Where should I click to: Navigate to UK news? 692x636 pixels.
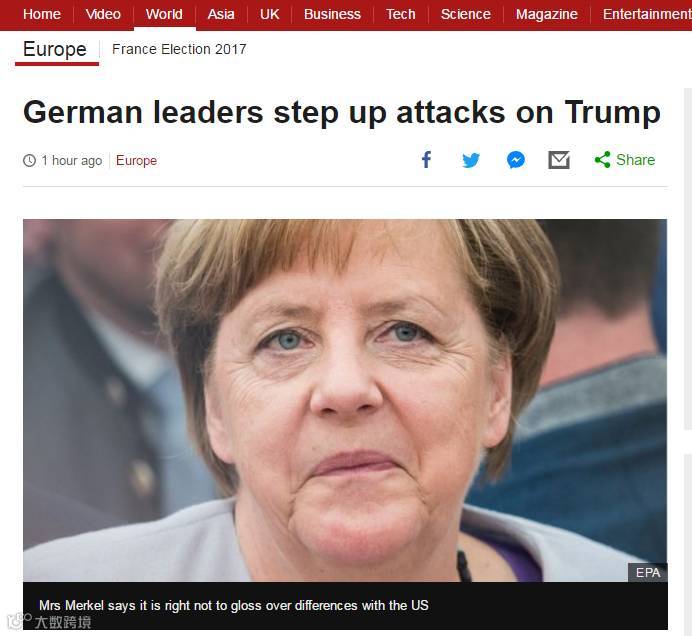pos(269,14)
